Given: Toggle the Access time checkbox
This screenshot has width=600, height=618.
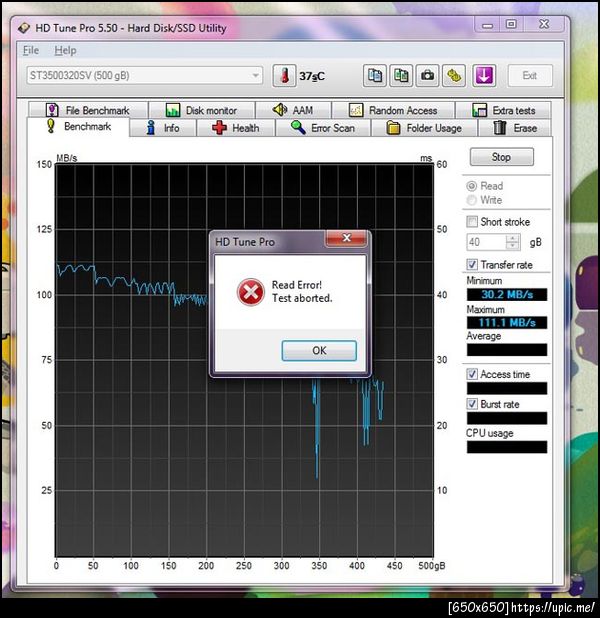Looking at the screenshot, I should (x=472, y=374).
